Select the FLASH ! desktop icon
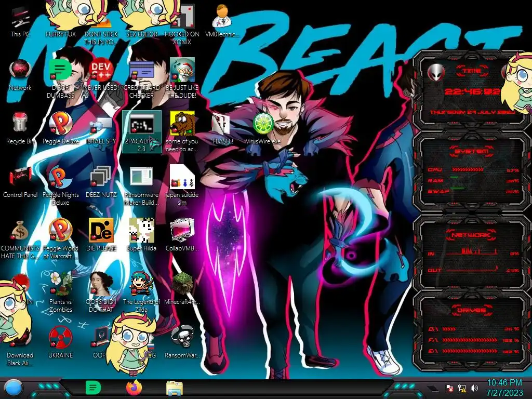This screenshot has height=399, width=532. (x=222, y=128)
